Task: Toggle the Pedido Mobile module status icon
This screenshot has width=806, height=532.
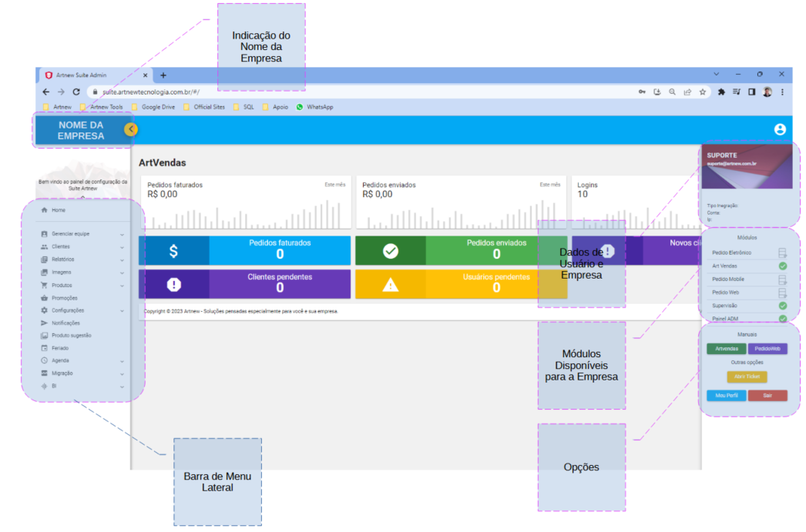Action: click(782, 279)
